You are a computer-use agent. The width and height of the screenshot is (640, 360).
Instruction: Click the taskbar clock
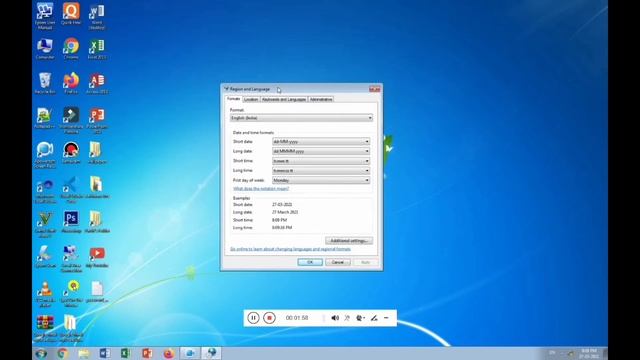(x=589, y=353)
